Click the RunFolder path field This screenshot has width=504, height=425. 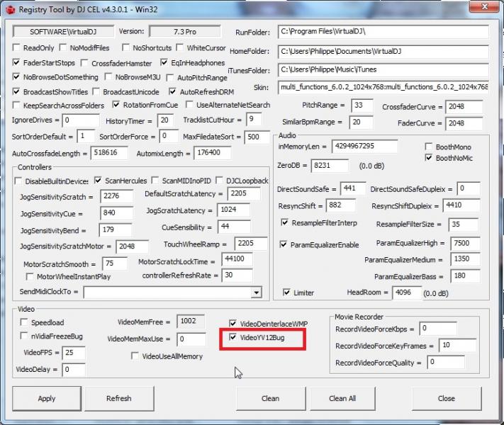[383, 32]
